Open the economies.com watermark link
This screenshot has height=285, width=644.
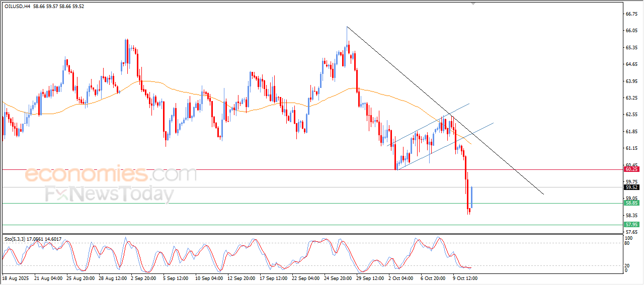click(111, 174)
